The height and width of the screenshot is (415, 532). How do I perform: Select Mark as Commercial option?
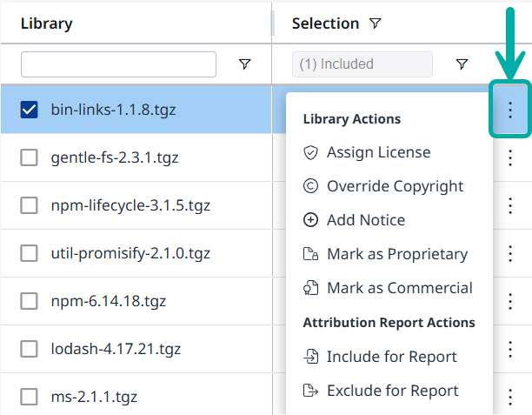(x=399, y=288)
